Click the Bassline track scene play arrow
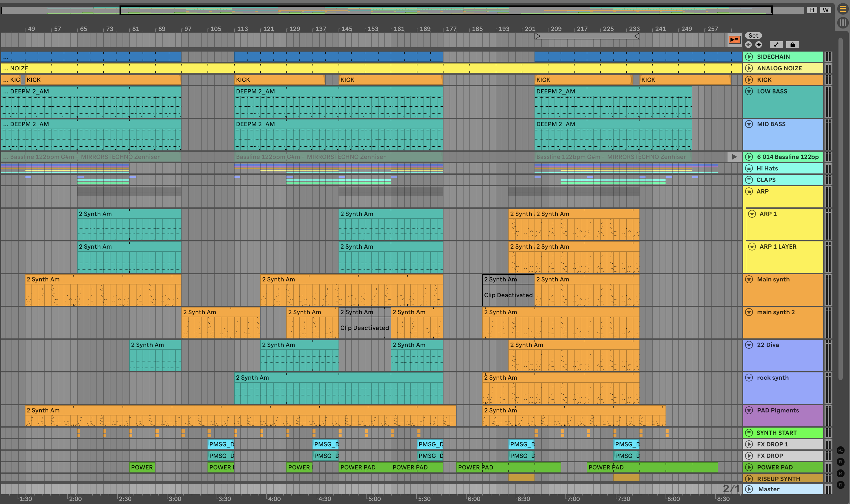 click(x=734, y=157)
